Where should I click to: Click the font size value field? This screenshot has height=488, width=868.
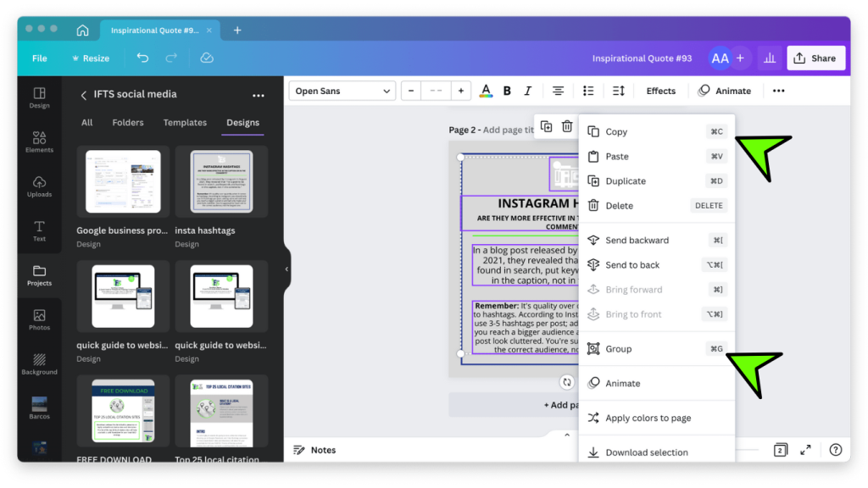tap(436, 91)
